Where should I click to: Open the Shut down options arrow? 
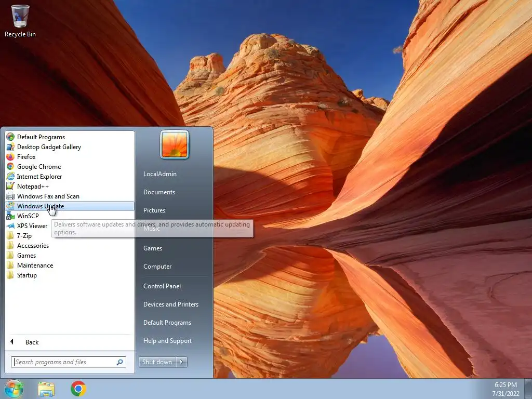pyautogui.click(x=181, y=362)
